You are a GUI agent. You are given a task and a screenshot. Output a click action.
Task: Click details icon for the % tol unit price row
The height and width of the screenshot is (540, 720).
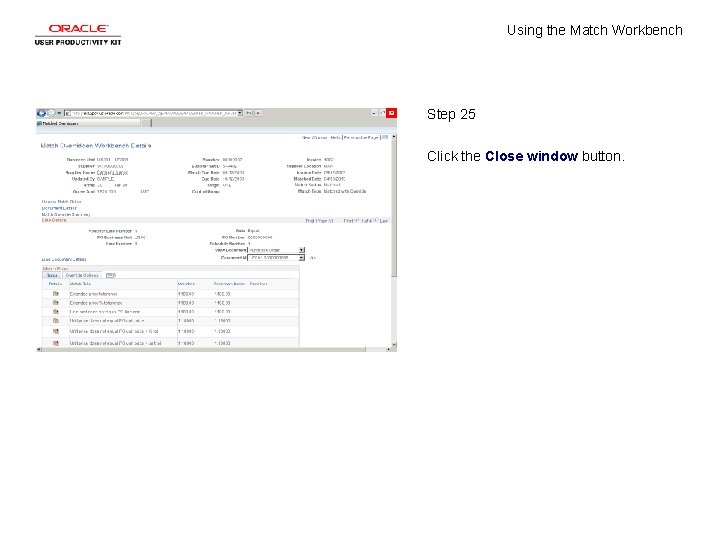coord(56,331)
